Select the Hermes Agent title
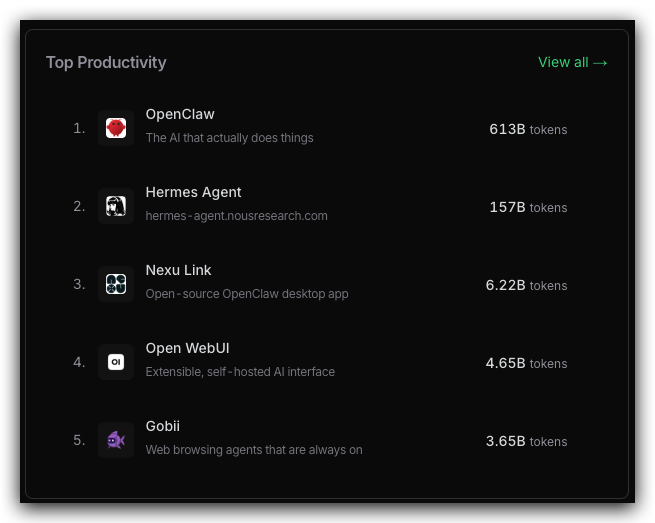This screenshot has width=655, height=523. point(193,192)
